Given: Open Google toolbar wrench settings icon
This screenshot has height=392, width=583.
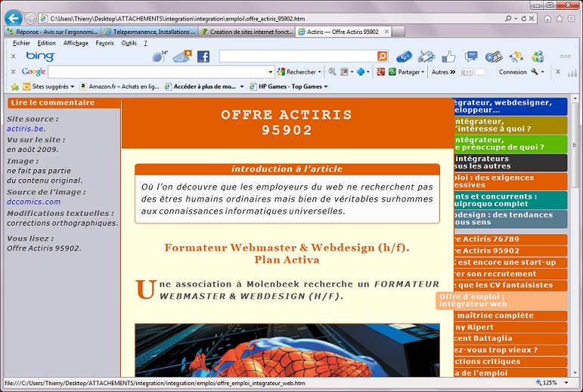Looking at the screenshot, I should pos(535,72).
